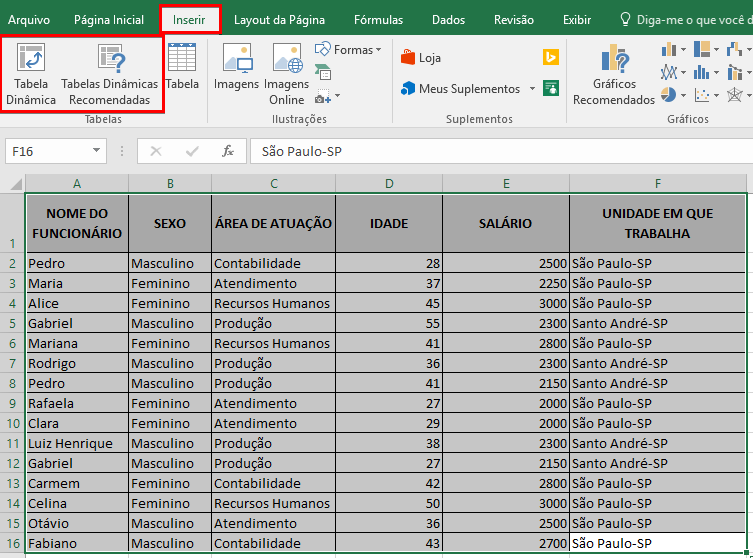753x558 pixels.
Task: Select column A header
Action: (x=77, y=183)
